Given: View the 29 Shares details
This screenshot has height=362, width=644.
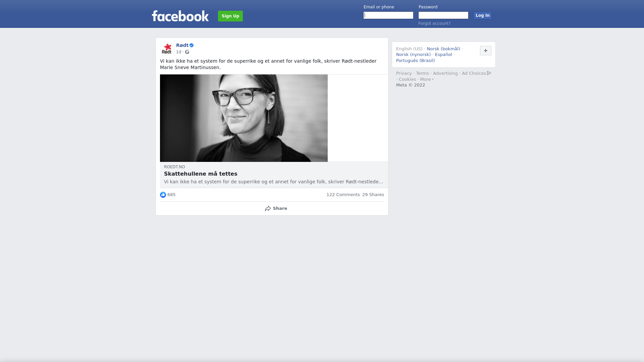Looking at the screenshot, I should 373,195.
